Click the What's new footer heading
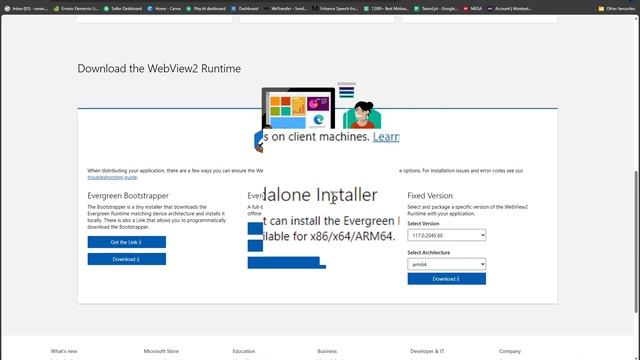 click(64, 351)
